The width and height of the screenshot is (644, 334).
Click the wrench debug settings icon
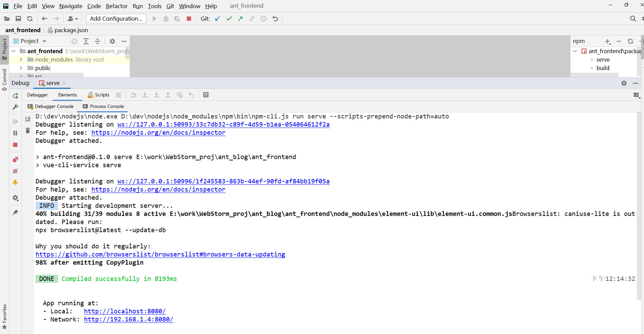[x=15, y=107]
